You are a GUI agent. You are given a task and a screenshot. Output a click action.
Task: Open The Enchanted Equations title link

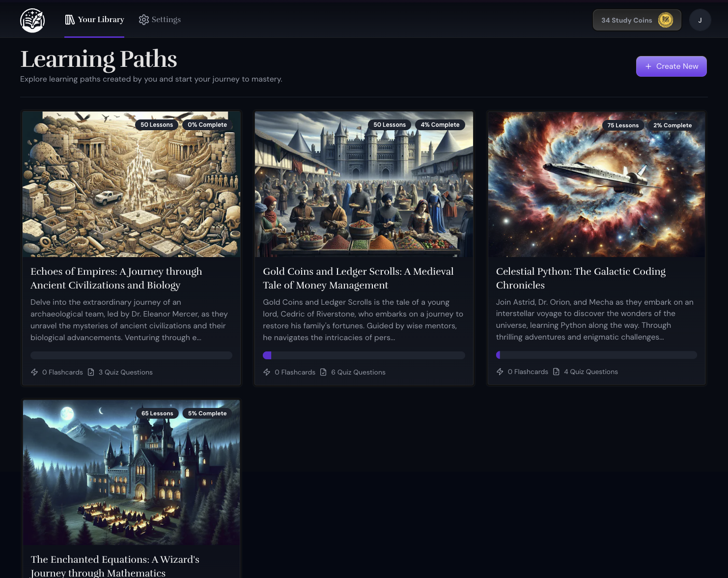[x=115, y=566]
